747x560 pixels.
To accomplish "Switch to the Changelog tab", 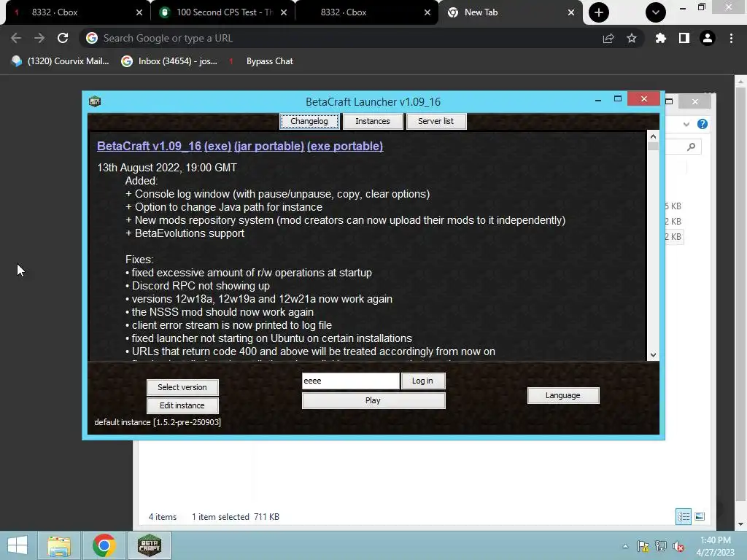I will (309, 122).
